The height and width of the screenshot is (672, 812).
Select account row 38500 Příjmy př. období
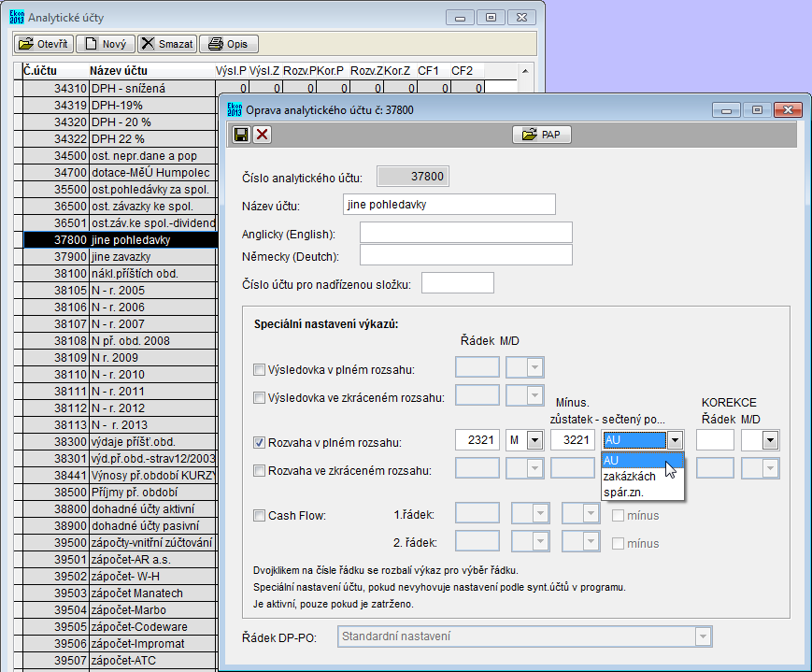pyautogui.click(x=119, y=492)
